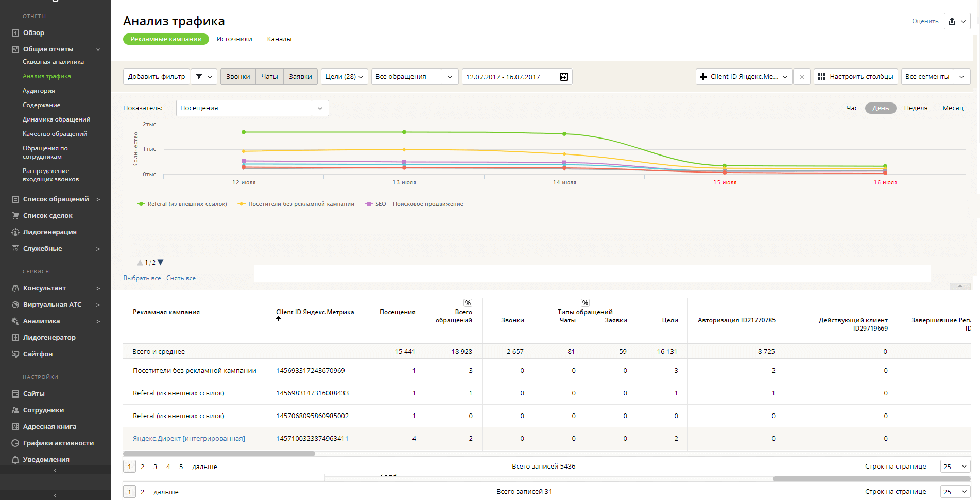The width and height of the screenshot is (980, 500).
Task: Collapse the chart panel with chevron
Action: coord(960,286)
